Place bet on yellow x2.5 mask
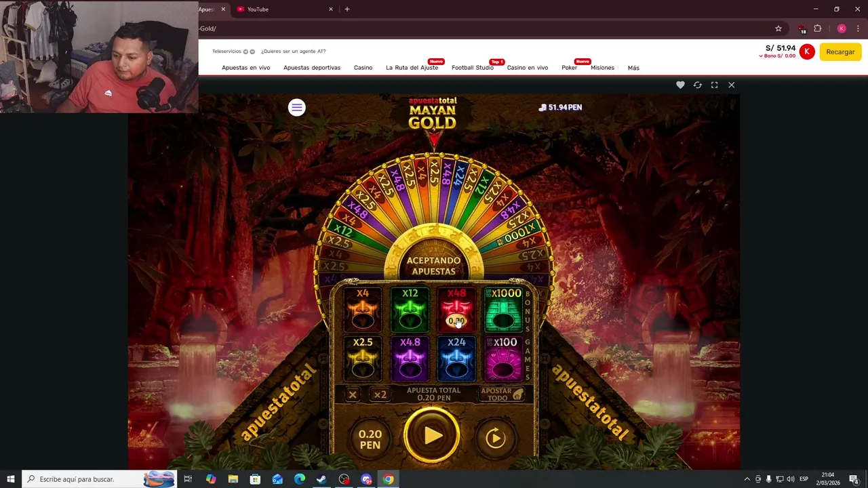Image resolution: width=868 pixels, height=488 pixels. click(363, 359)
